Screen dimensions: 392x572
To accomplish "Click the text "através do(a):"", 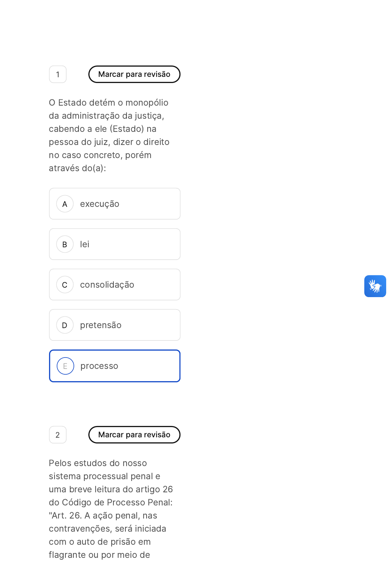I will (77, 168).
